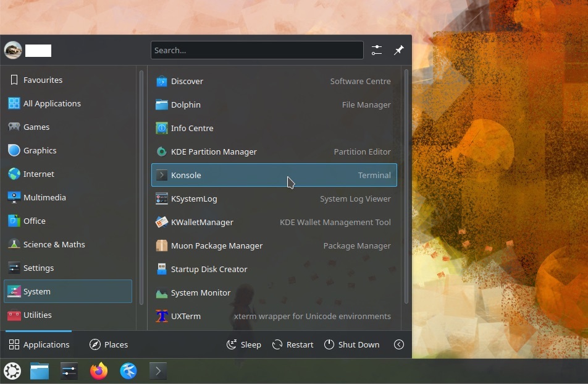The height and width of the screenshot is (384, 588).
Task: Launch Dolphin file manager
Action: tap(274, 105)
